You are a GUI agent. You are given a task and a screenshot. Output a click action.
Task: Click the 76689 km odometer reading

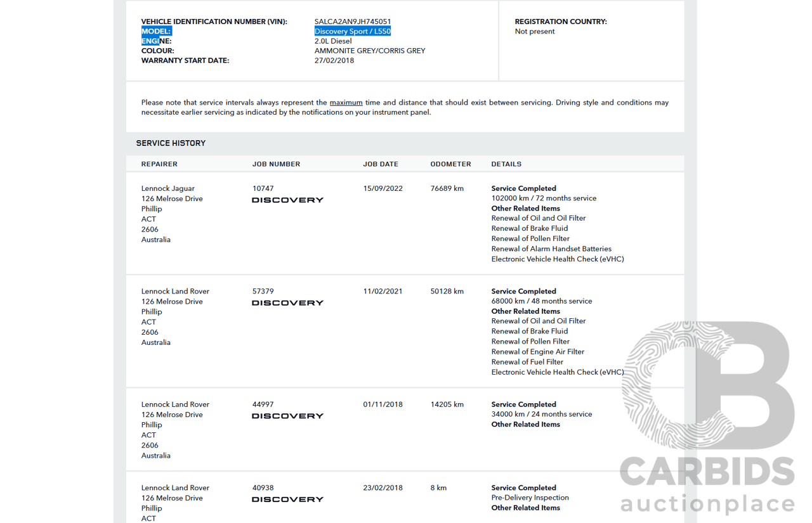click(447, 189)
